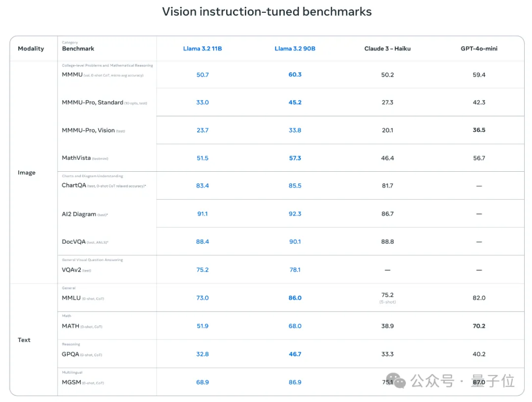Click the Benchmark header label
The height and width of the screenshot is (402, 532).
coord(78,49)
